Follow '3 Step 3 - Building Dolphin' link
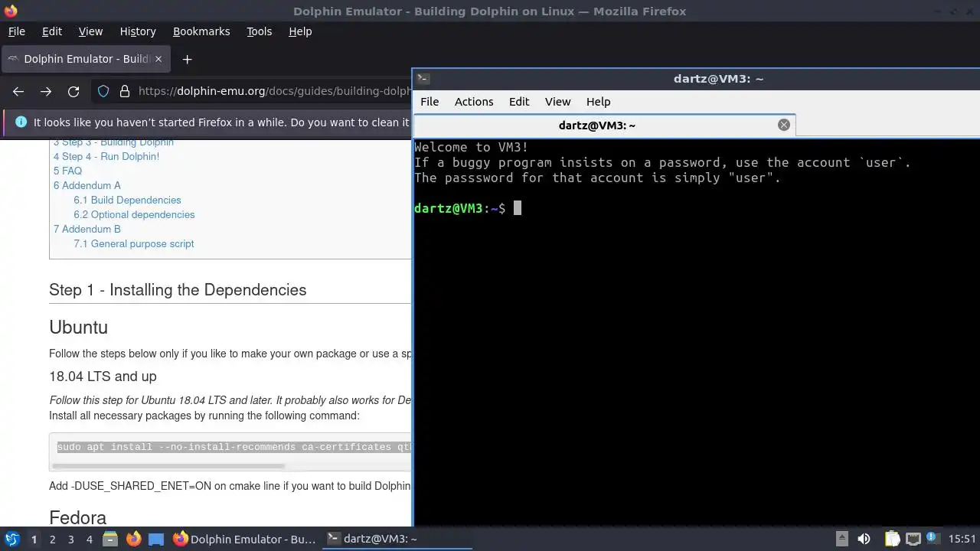This screenshot has height=551, width=980. pos(113,142)
